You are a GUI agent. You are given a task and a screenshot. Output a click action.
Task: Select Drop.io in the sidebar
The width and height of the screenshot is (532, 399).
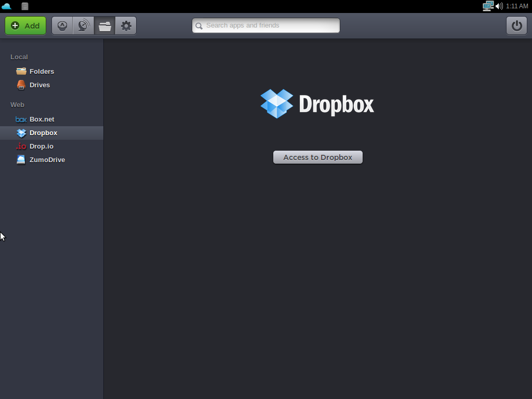click(51, 146)
